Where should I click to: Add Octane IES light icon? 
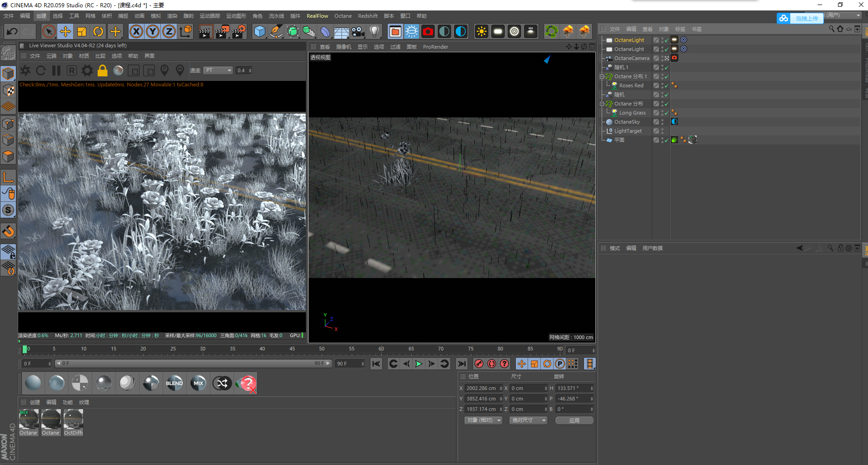tap(531, 31)
